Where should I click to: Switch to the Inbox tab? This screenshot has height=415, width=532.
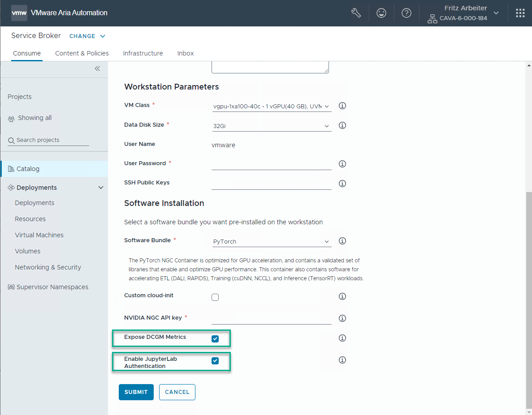click(x=186, y=53)
